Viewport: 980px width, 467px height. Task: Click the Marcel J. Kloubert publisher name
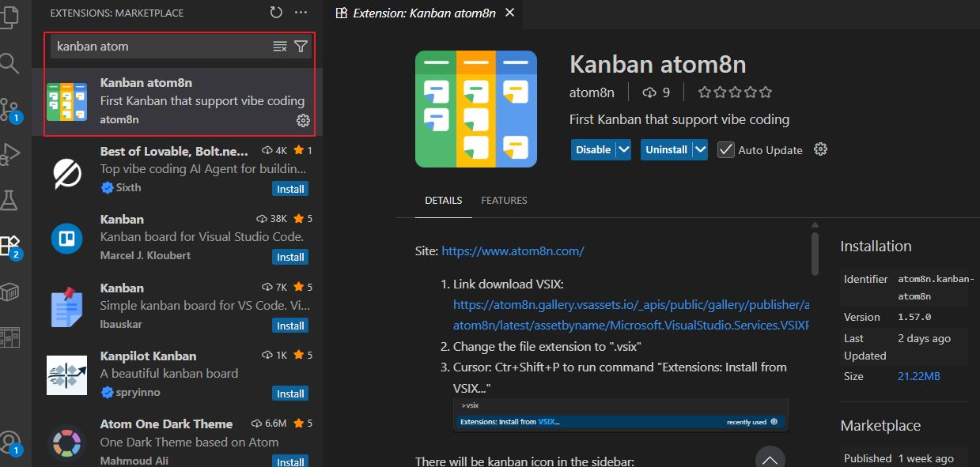146,255
